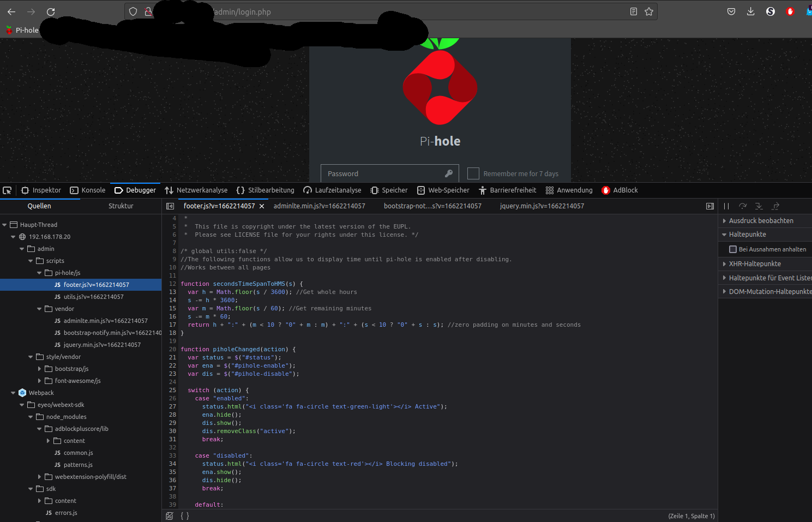Check Bei Ausnahmen anhalten in the breakpoints panel

click(733, 249)
